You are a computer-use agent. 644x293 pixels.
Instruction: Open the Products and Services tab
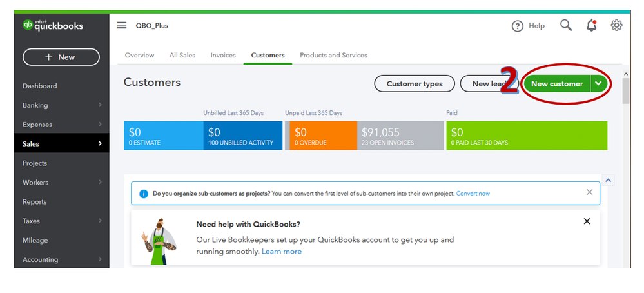333,55
